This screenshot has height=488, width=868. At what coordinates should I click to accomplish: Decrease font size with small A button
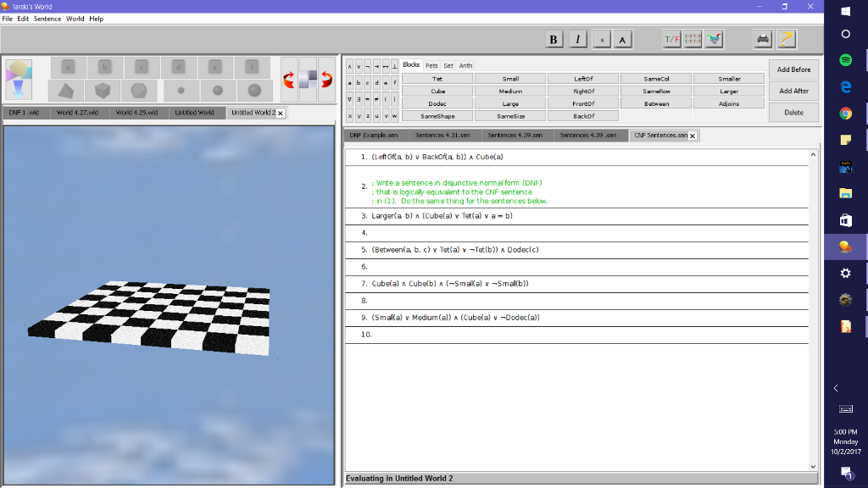coord(602,39)
